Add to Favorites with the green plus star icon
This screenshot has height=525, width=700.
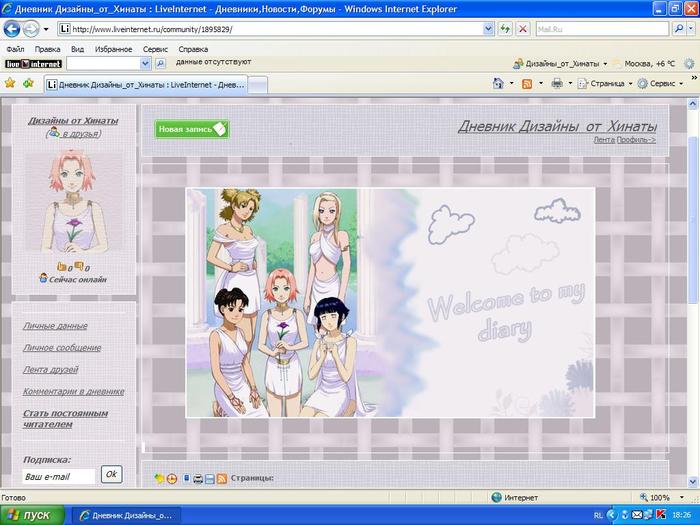coord(29,83)
